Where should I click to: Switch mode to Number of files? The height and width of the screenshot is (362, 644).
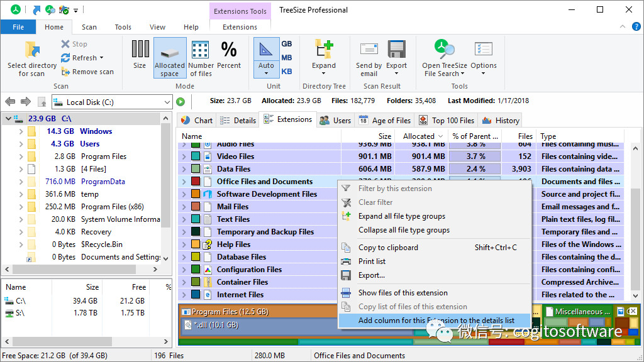[201, 58]
